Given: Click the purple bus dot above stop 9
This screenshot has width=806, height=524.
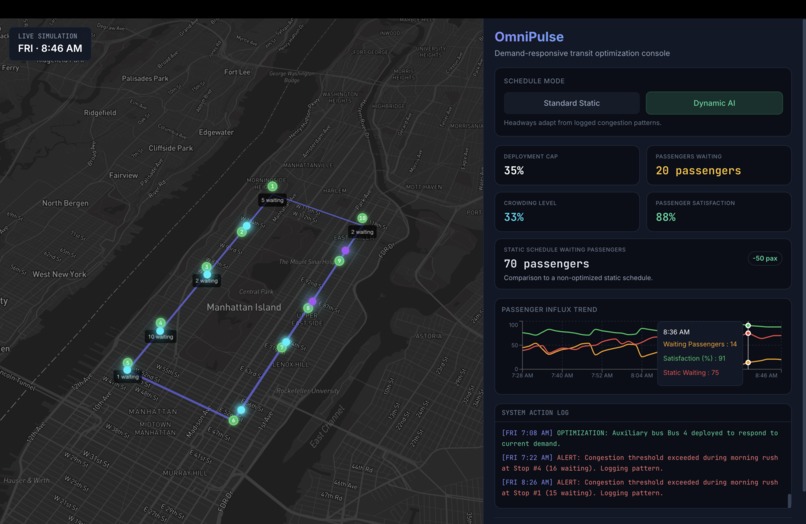Looking at the screenshot, I should [345, 250].
